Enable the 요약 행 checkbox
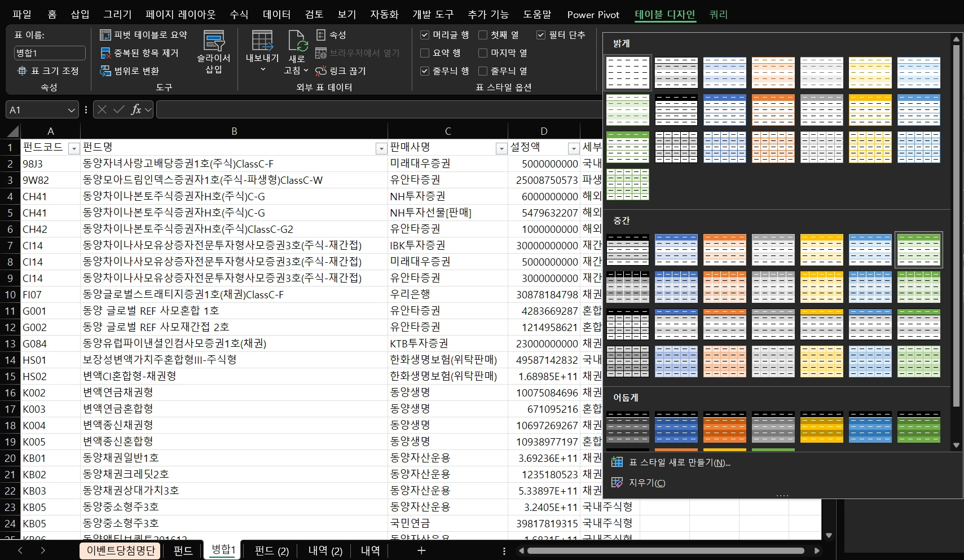Image resolution: width=964 pixels, height=560 pixels. (425, 53)
